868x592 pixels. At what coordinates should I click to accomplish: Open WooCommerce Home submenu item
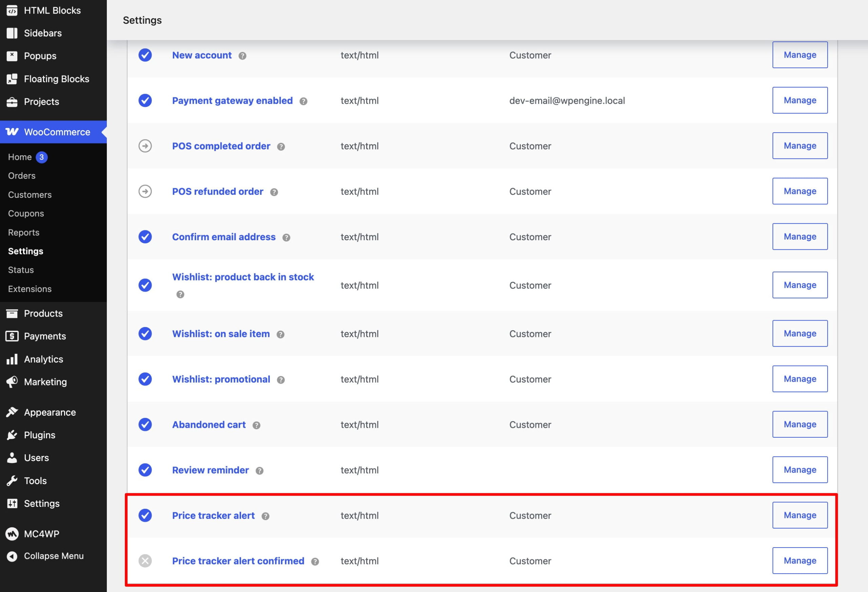pos(20,157)
